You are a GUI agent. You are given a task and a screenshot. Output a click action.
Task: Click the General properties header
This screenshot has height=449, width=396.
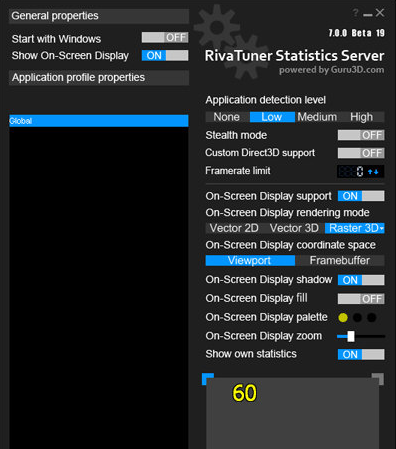(99, 16)
